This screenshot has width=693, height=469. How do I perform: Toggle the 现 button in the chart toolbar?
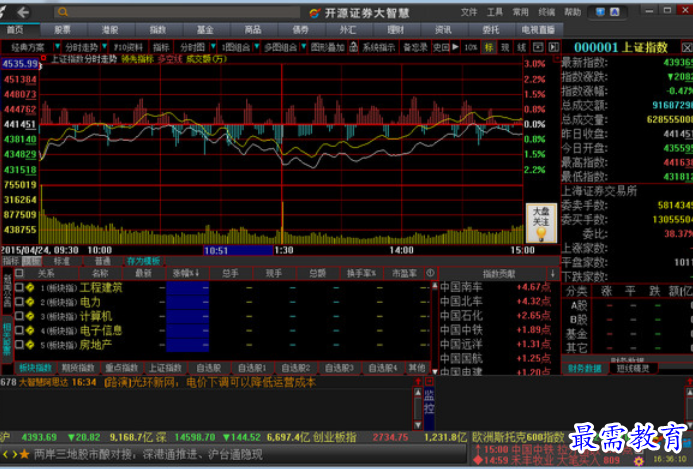click(x=505, y=47)
